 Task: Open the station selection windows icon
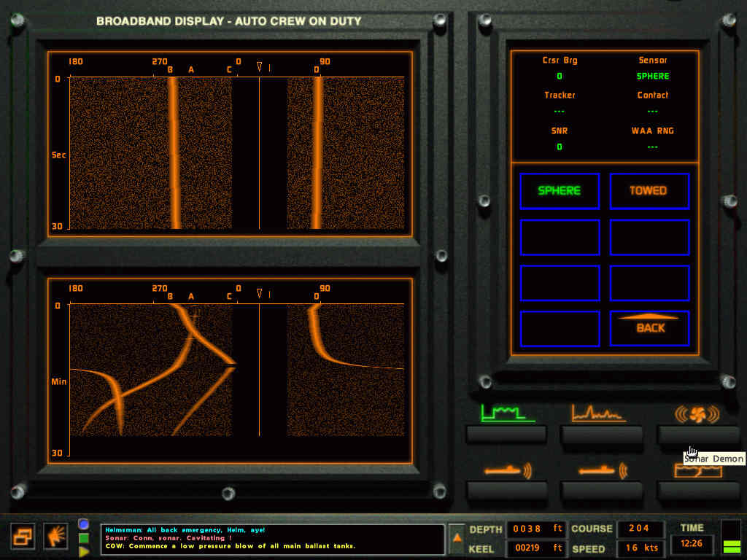point(23,537)
